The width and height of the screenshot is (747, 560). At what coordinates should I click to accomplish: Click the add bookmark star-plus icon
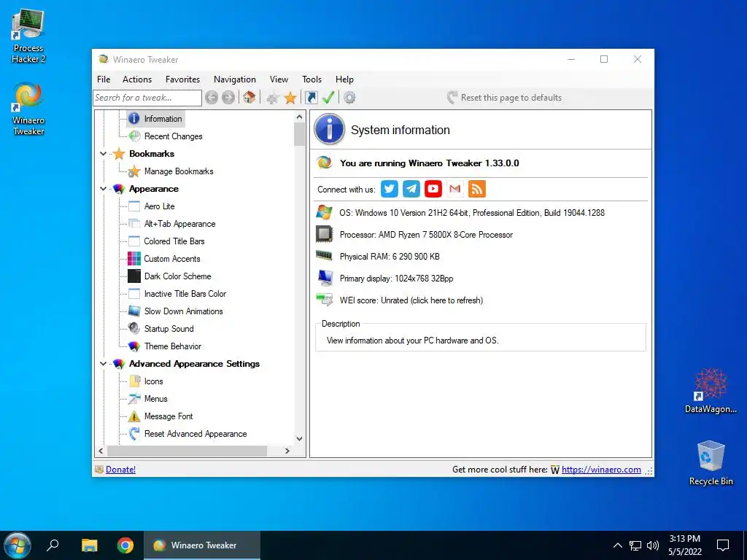click(x=273, y=98)
